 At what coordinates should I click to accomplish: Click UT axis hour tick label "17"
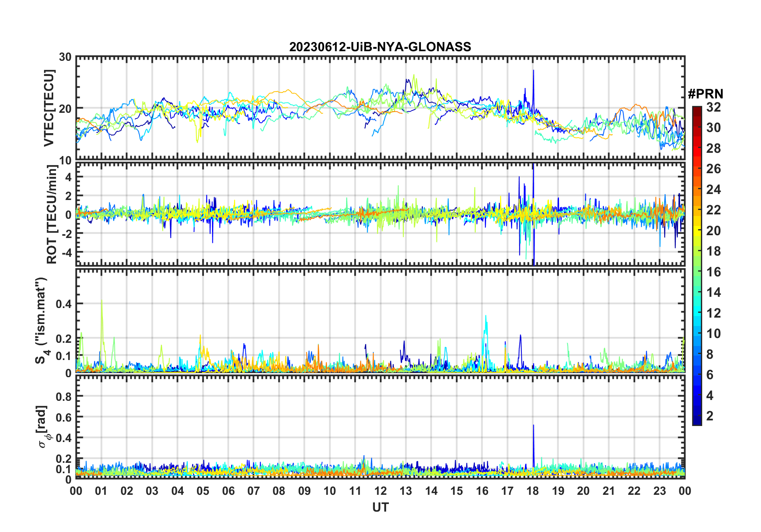point(507,491)
